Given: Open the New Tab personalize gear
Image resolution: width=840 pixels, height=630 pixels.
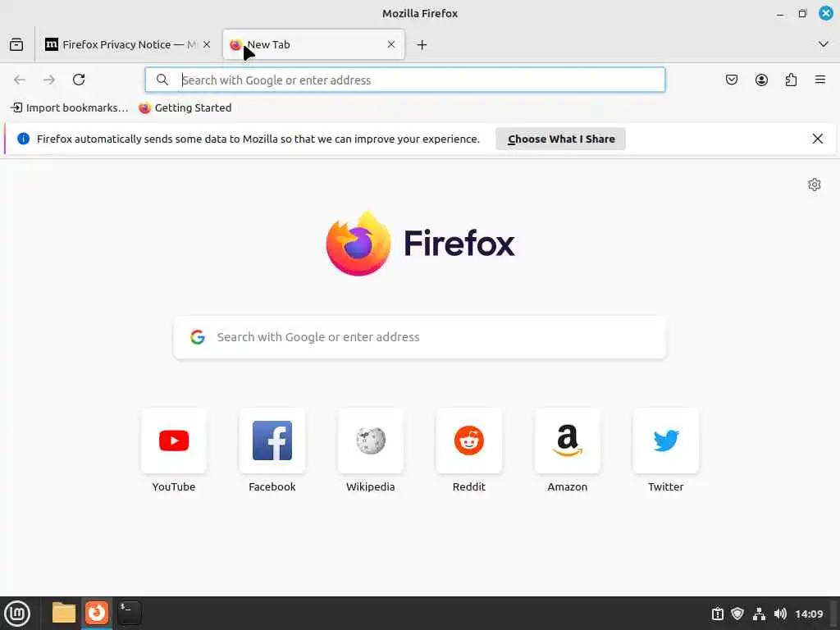Looking at the screenshot, I should coord(815,185).
